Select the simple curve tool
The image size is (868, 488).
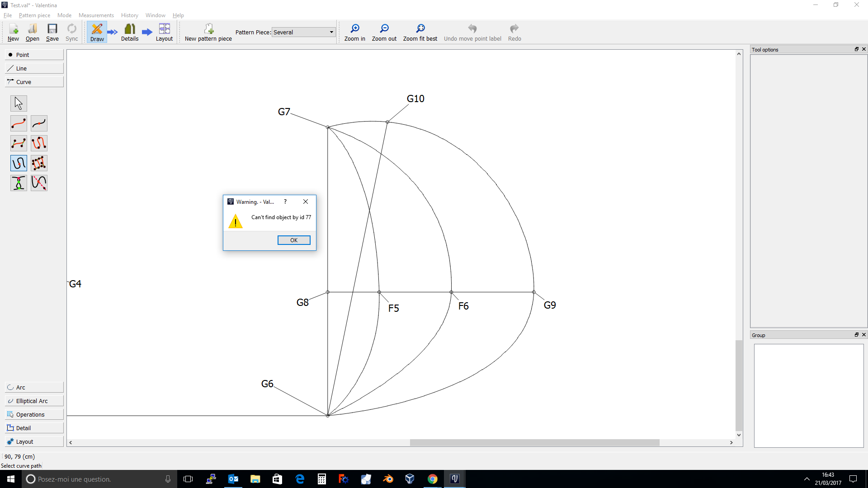coord(19,123)
